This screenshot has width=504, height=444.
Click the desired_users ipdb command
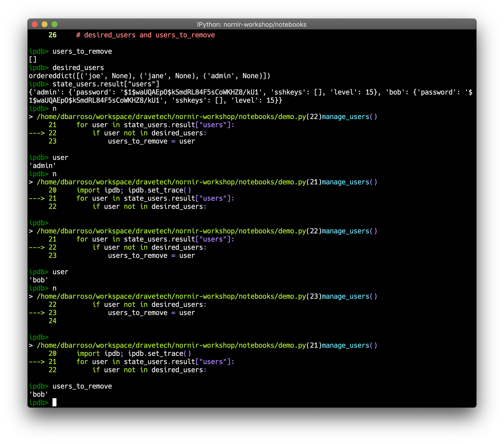click(77, 68)
